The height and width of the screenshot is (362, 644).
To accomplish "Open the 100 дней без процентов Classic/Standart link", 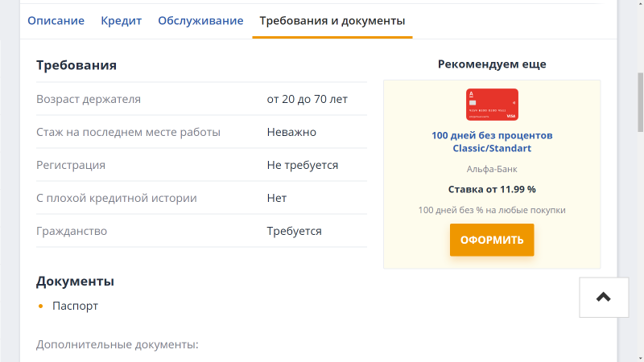I will coord(492,142).
